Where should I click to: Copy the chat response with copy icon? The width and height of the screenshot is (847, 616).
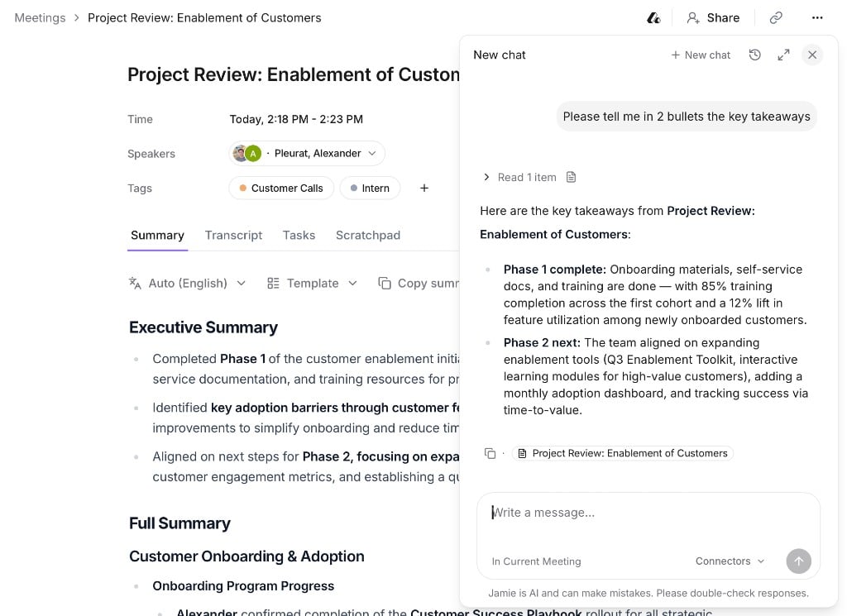click(x=490, y=453)
